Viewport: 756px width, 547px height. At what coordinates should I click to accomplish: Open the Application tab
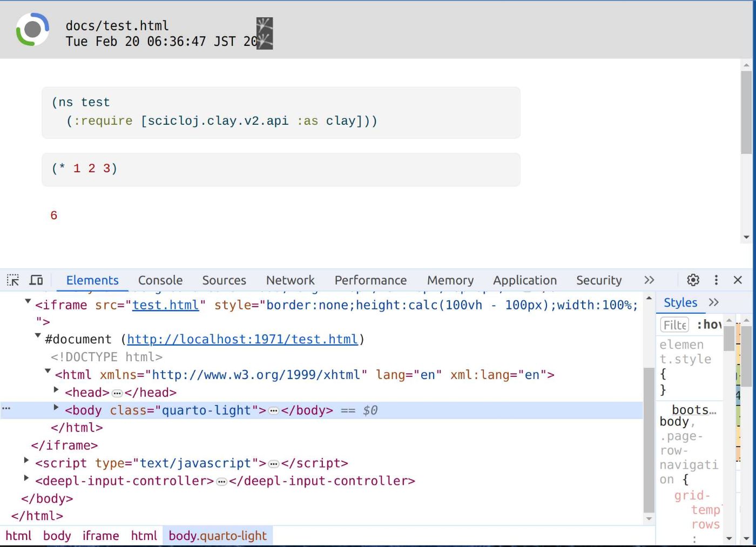tap(525, 280)
